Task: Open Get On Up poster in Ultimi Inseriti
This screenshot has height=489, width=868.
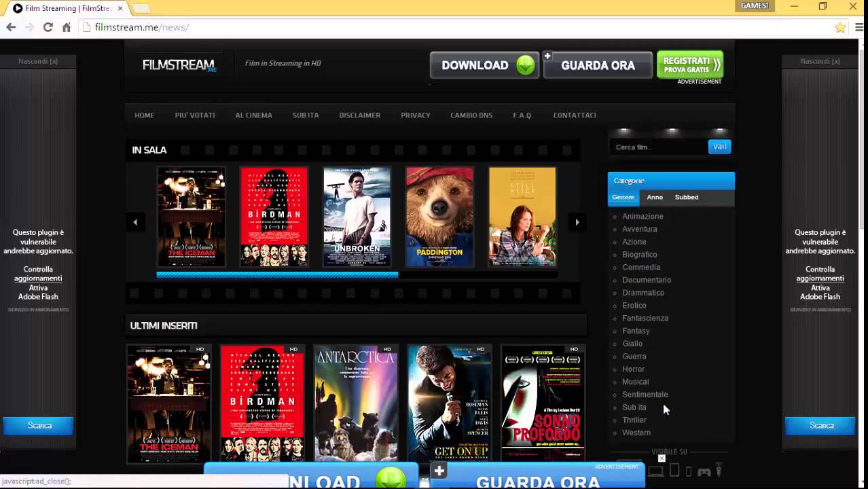Action: click(x=450, y=403)
